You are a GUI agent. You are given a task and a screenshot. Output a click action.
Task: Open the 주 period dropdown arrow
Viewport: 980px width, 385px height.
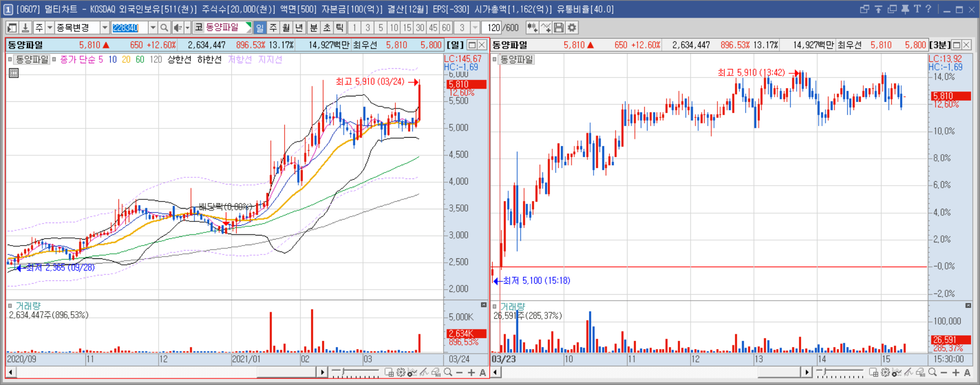pyautogui.click(x=50, y=28)
